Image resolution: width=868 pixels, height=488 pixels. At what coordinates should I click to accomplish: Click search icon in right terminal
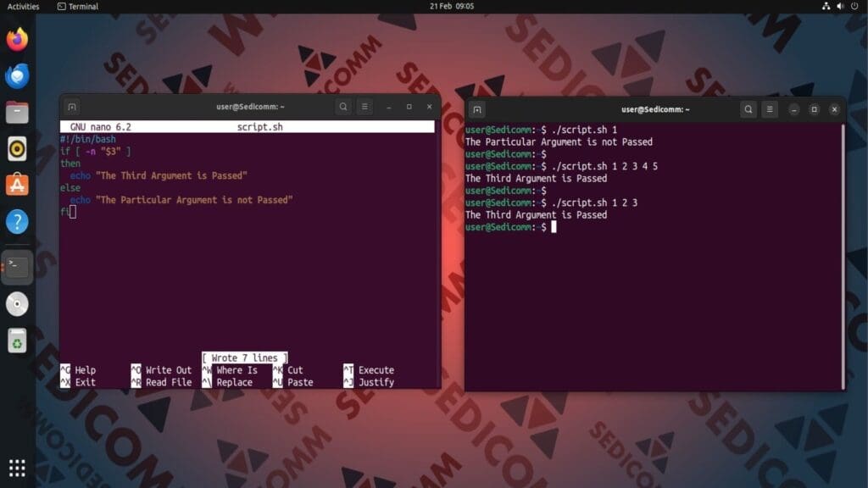tap(748, 109)
